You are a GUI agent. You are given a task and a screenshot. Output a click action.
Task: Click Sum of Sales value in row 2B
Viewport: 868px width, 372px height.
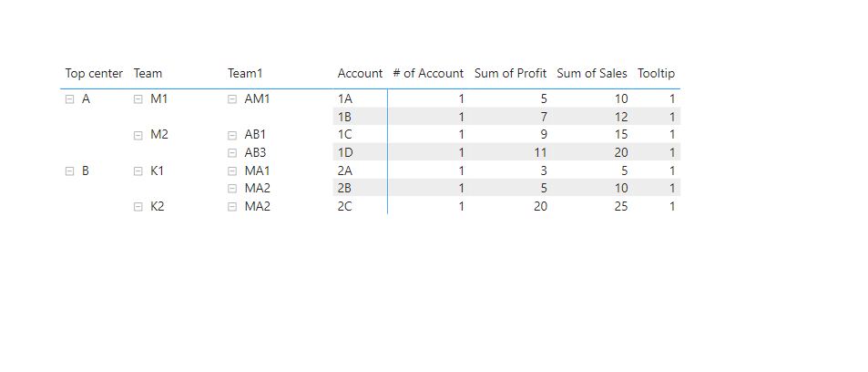[x=621, y=189]
